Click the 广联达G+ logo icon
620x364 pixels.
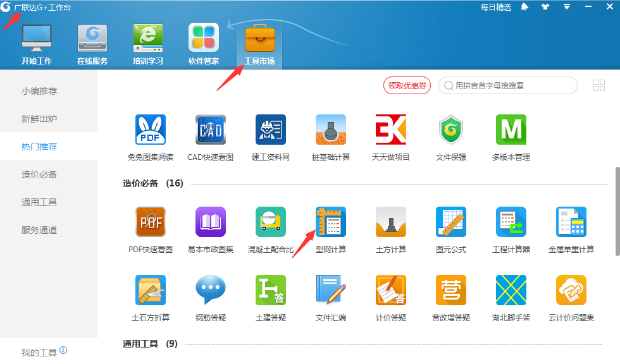(6, 7)
